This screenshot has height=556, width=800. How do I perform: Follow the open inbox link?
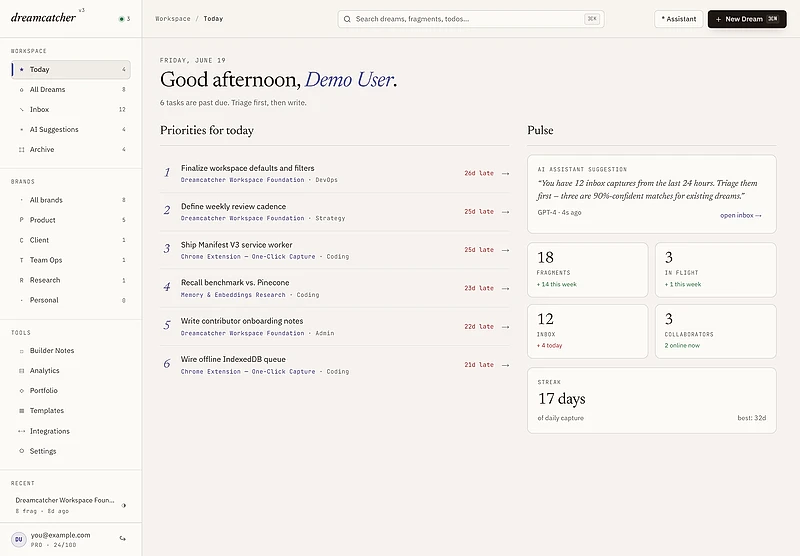point(741,215)
